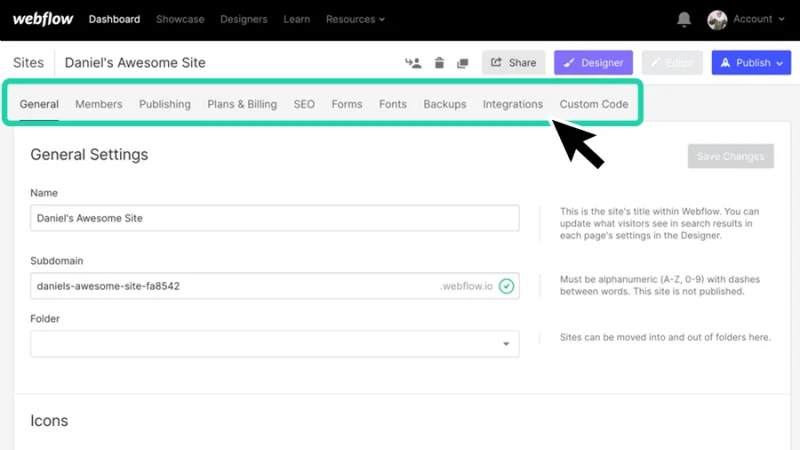Switch to the Backups tab

tap(445, 104)
